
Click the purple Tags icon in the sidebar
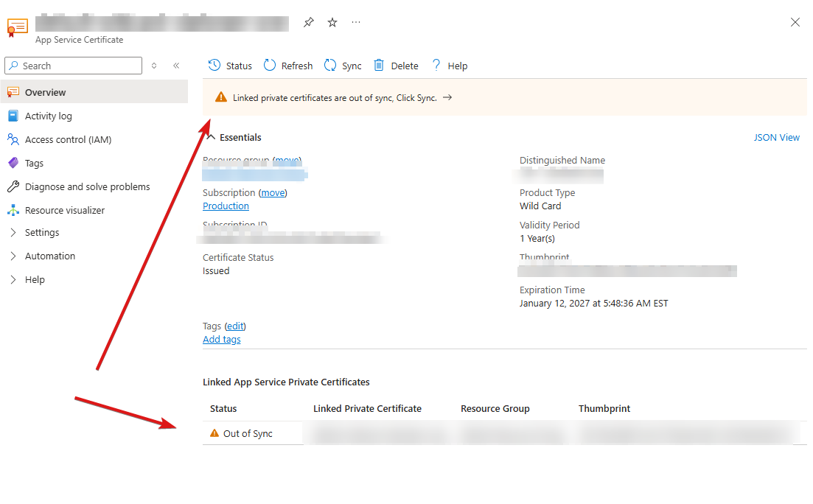(13, 164)
